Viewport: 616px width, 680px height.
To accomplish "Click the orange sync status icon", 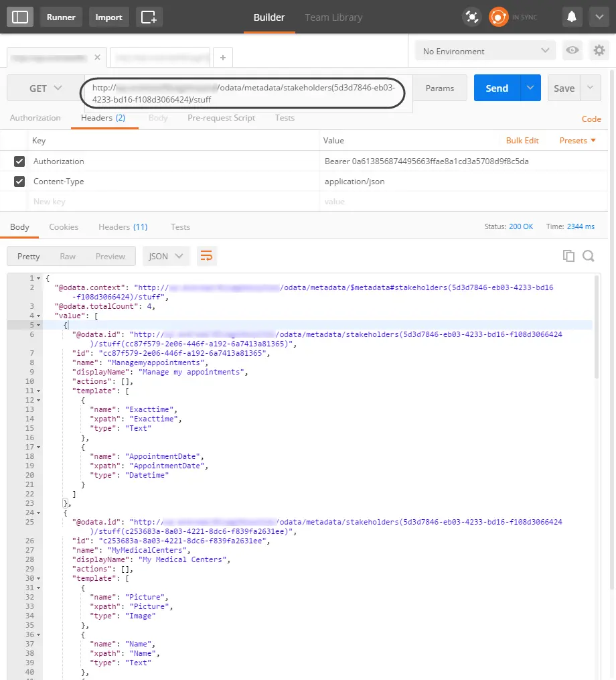I will tap(499, 17).
